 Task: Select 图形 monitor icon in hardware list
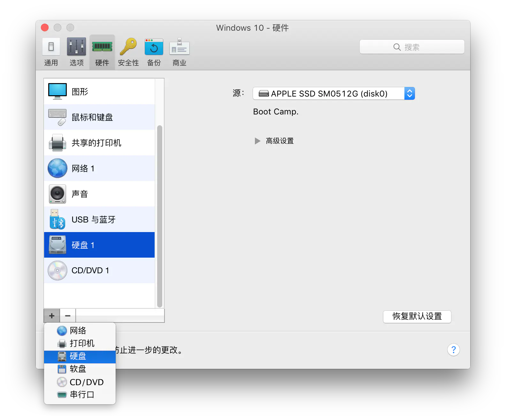pos(57,91)
